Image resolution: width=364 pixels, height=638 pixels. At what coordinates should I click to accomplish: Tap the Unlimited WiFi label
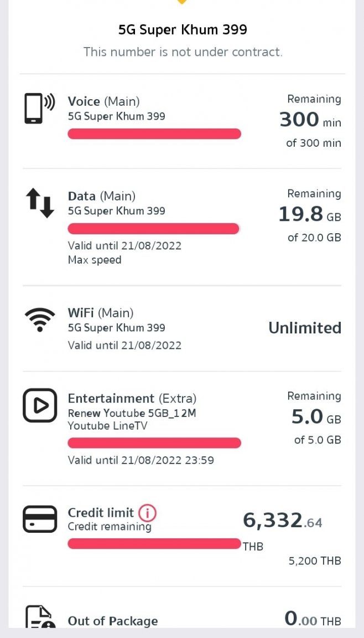pyautogui.click(x=305, y=328)
